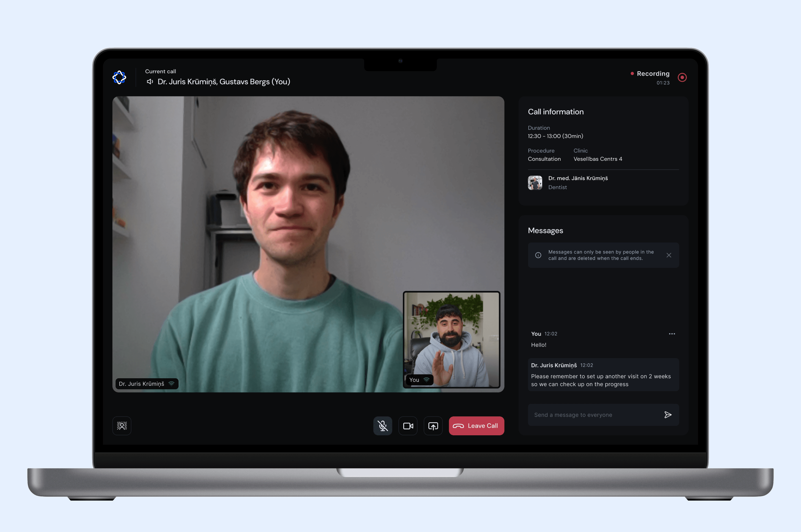
Task: Click the self-view video thumbnail
Action: click(451, 340)
